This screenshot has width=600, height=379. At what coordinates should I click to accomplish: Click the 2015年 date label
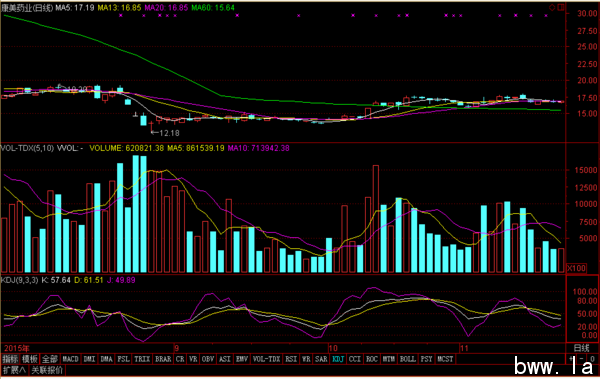(17, 348)
